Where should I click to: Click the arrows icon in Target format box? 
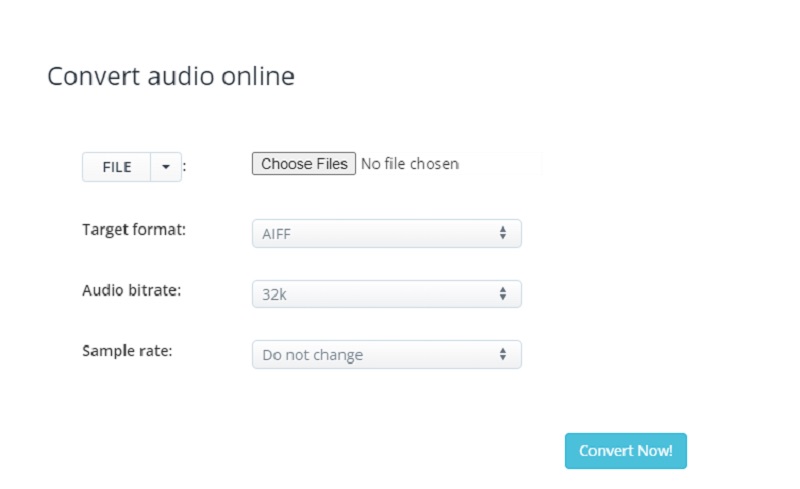(x=502, y=233)
